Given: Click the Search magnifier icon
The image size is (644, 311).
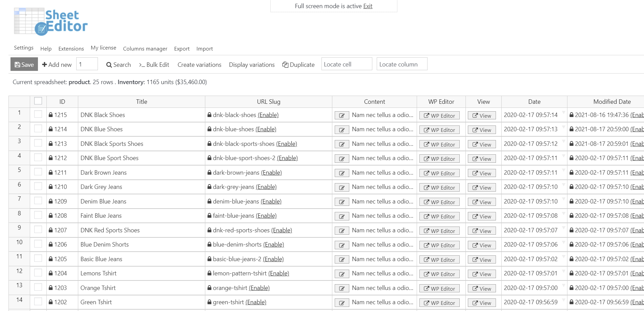Looking at the screenshot, I should 108,64.
